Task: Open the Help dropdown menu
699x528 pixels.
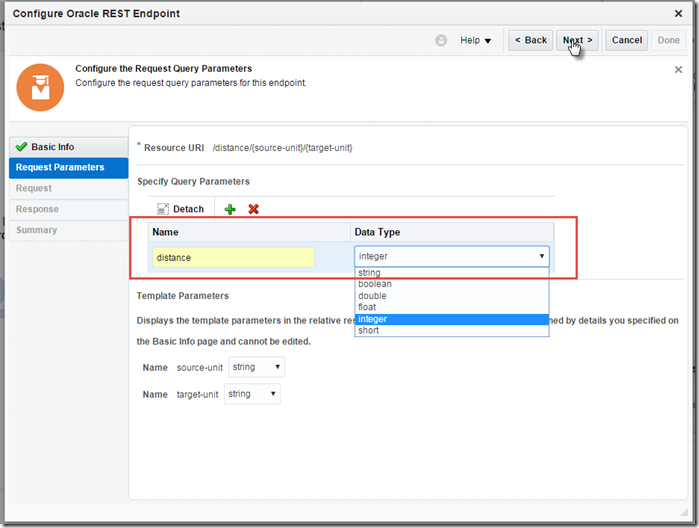Action: [x=475, y=40]
